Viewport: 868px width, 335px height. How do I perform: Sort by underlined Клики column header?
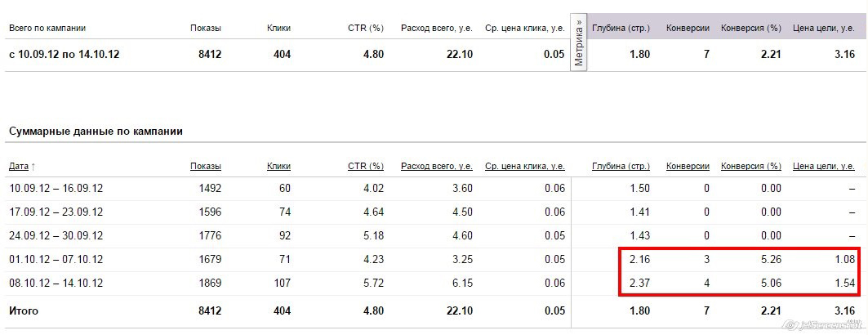(278, 166)
